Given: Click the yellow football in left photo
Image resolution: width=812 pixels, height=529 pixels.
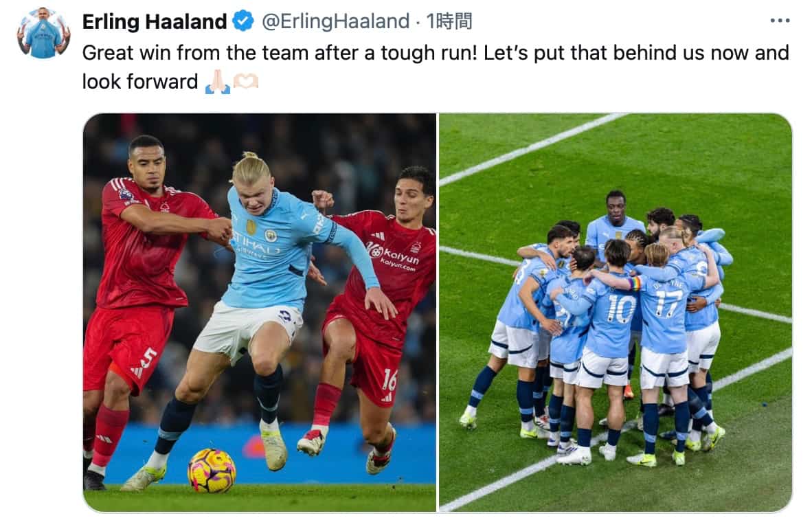Looking at the screenshot, I should (x=212, y=471).
